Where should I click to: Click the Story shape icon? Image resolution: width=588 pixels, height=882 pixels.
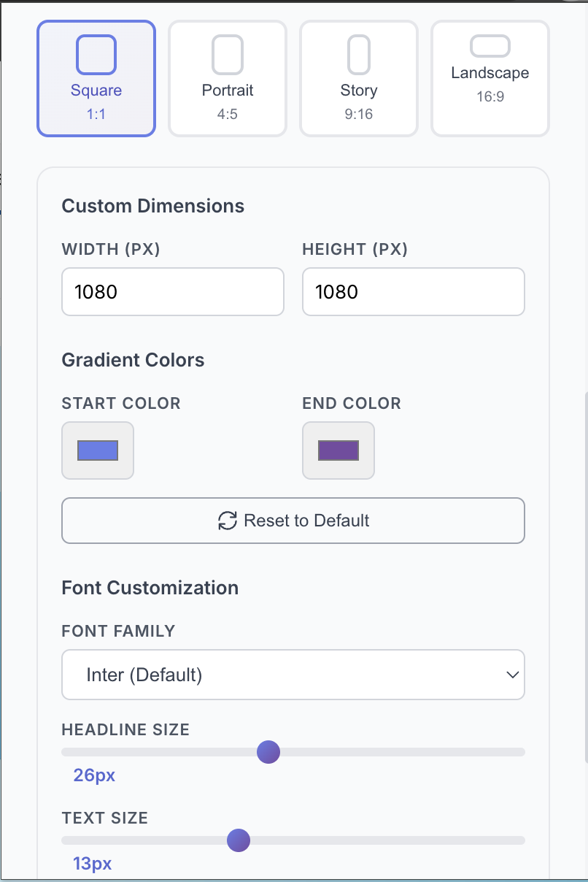point(359,55)
